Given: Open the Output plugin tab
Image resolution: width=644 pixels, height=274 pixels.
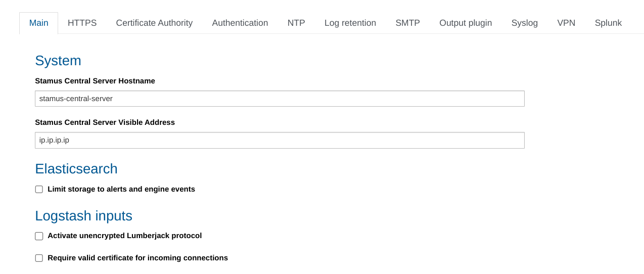Looking at the screenshot, I should click(466, 23).
